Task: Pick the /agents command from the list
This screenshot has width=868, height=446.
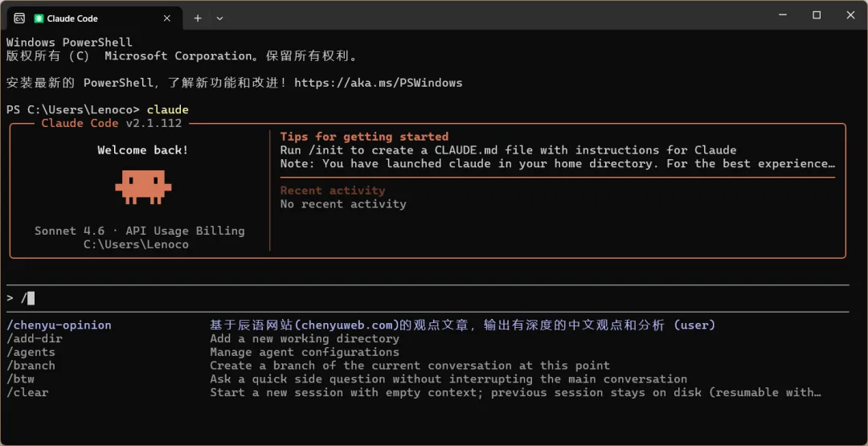Action: (31, 352)
